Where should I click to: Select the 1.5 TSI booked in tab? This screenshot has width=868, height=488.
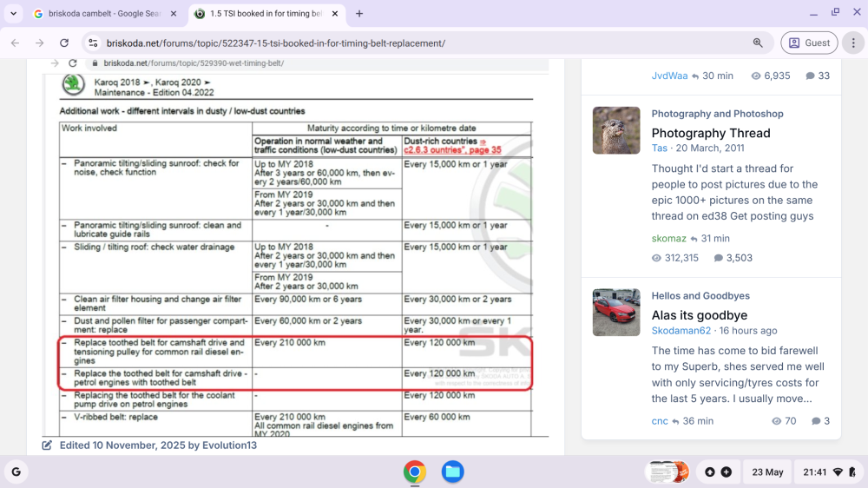[x=266, y=13]
